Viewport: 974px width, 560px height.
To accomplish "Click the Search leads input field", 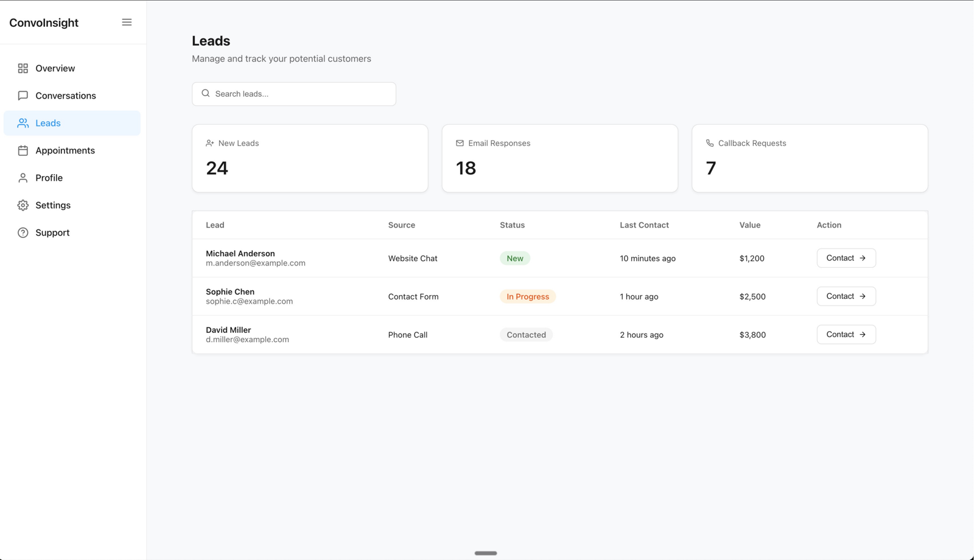I will tap(294, 94).
